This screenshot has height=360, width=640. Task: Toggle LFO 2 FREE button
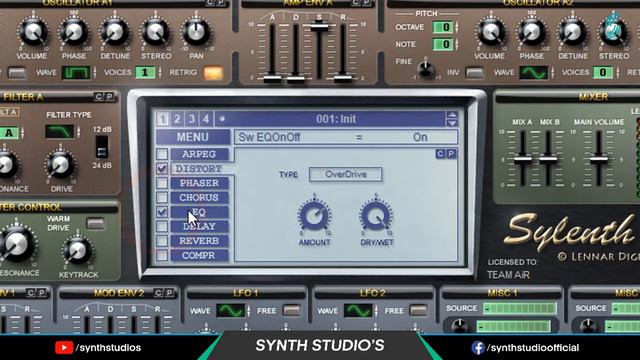click(418, 311)
